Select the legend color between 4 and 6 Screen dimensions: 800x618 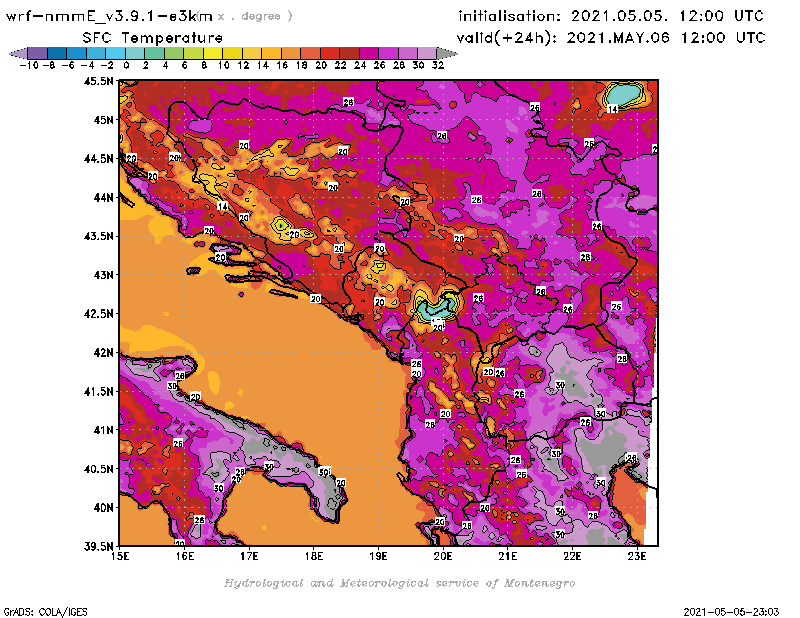tap(174, 53)
